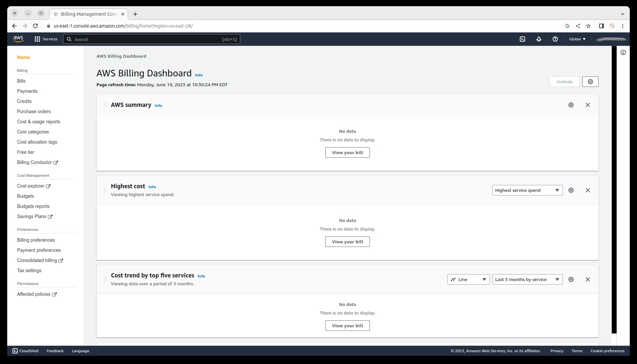Open Affected policies external link
This screenshot has width=637, height=364.
tap(37, 294)
